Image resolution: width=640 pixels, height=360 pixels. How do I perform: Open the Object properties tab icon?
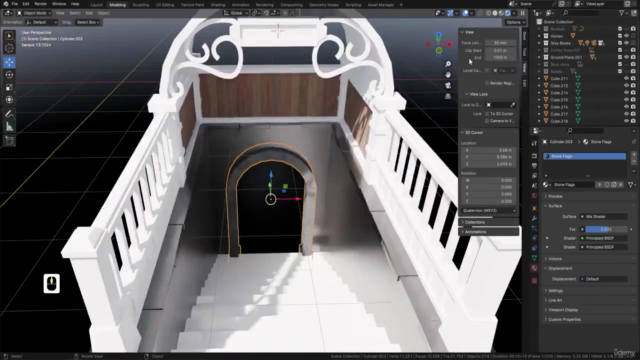(x=534, y=208)
